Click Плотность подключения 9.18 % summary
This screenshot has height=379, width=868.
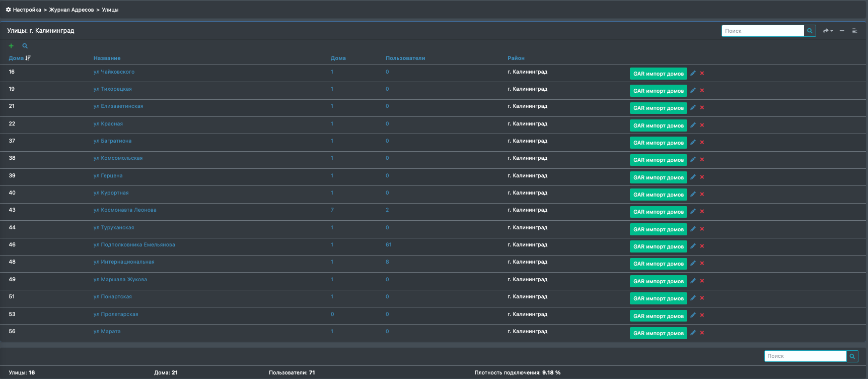coord(518,372)
